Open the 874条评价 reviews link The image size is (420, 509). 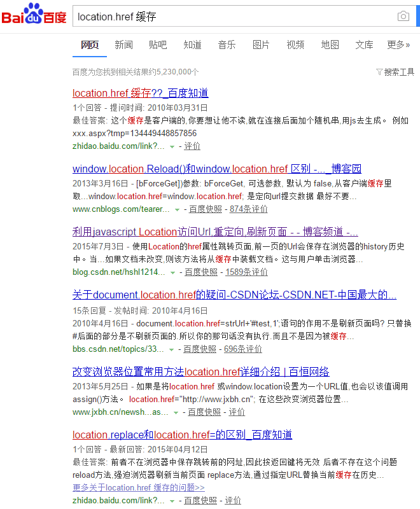(x=249, y=209)
